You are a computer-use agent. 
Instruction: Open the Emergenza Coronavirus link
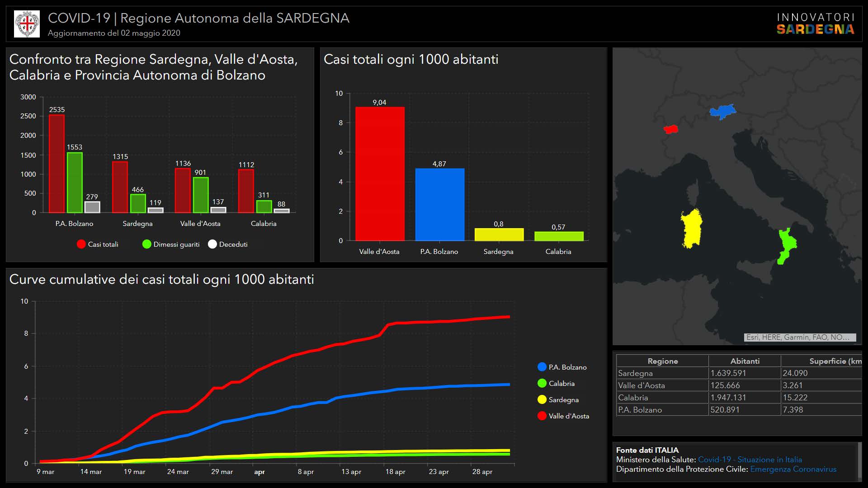point(793,469)
